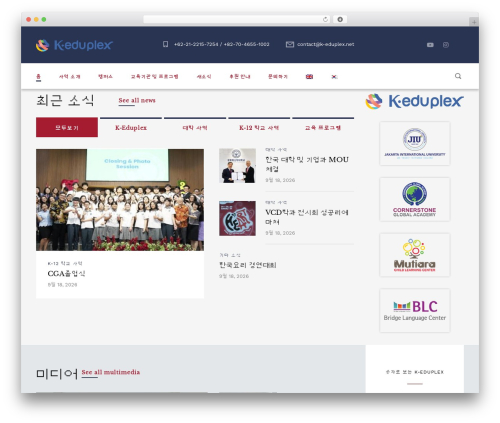Click the Mutiara learning center logo
The image size is (500, 423).
point(415,255)
